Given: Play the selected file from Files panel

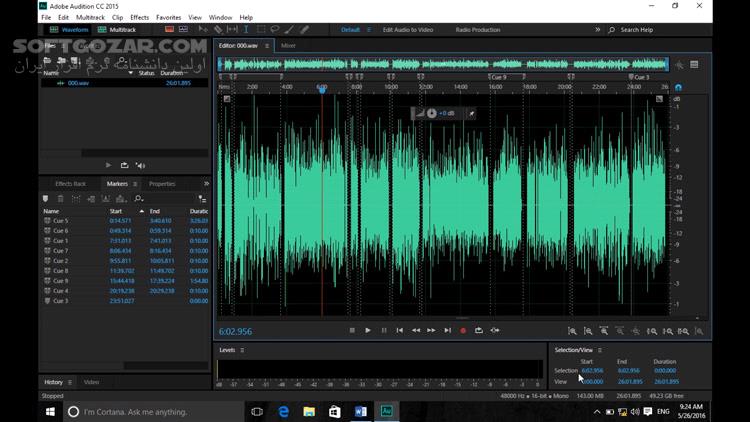Looking at the screenshot, I should pos(108,165).
